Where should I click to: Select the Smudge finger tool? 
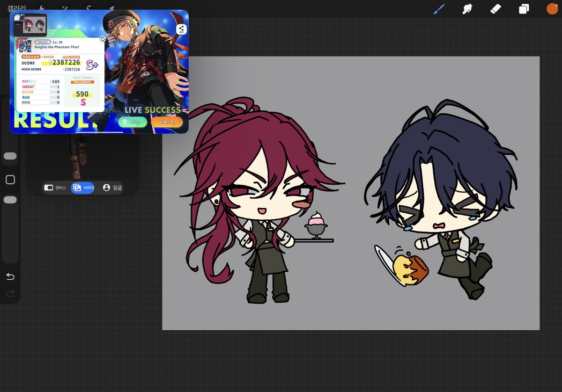[x=467, y=9]
